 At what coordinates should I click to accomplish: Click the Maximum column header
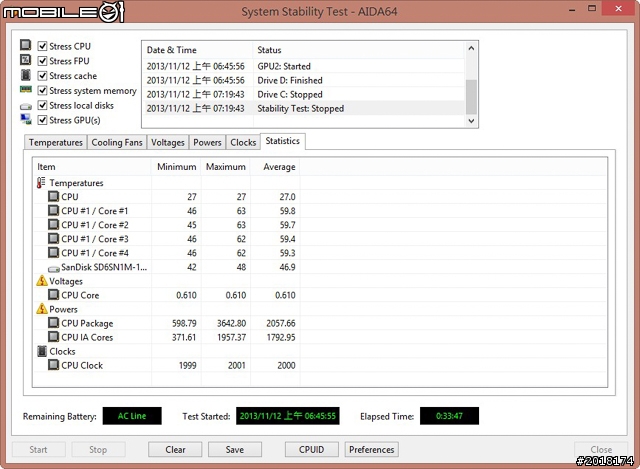tap(226, 167)
